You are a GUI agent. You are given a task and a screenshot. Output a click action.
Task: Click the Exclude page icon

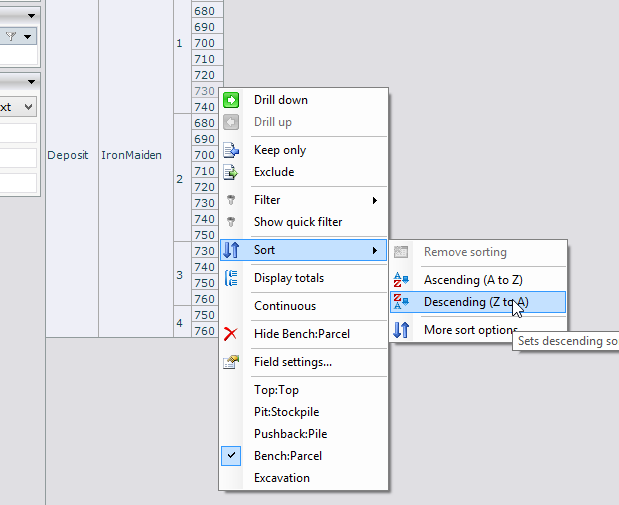[231, 172]
